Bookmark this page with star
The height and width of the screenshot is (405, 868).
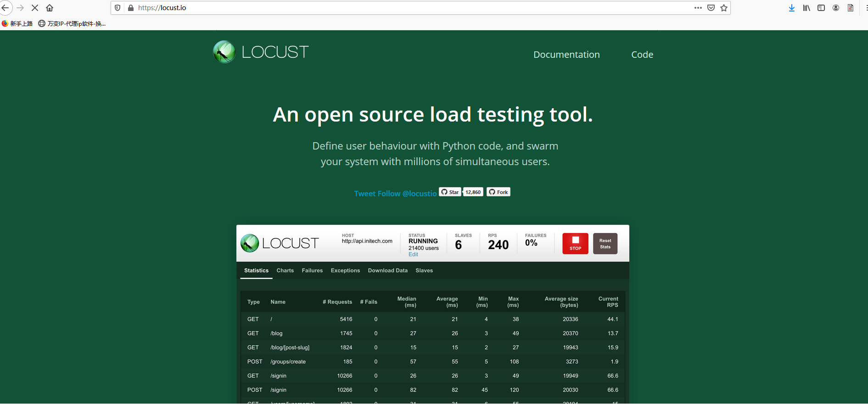pos(724,8)
